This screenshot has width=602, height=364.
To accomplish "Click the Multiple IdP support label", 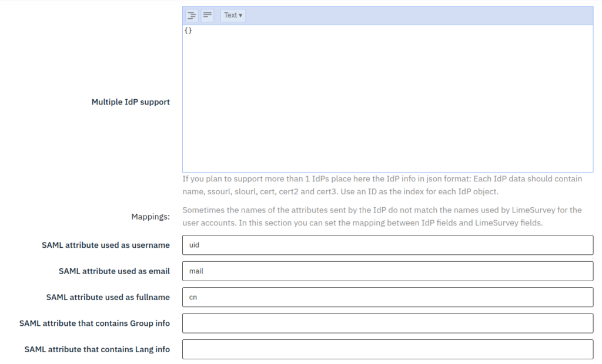I will point(131,102).
